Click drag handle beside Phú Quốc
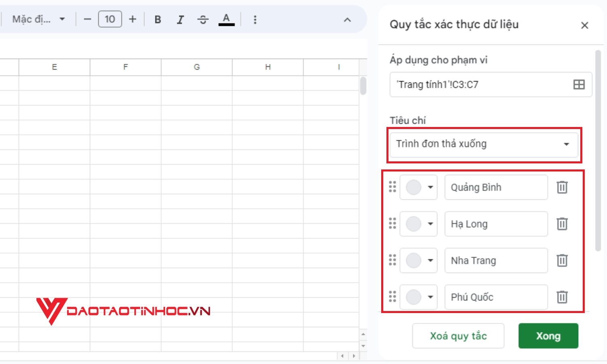The image size is (607, 364). point(393,296)
